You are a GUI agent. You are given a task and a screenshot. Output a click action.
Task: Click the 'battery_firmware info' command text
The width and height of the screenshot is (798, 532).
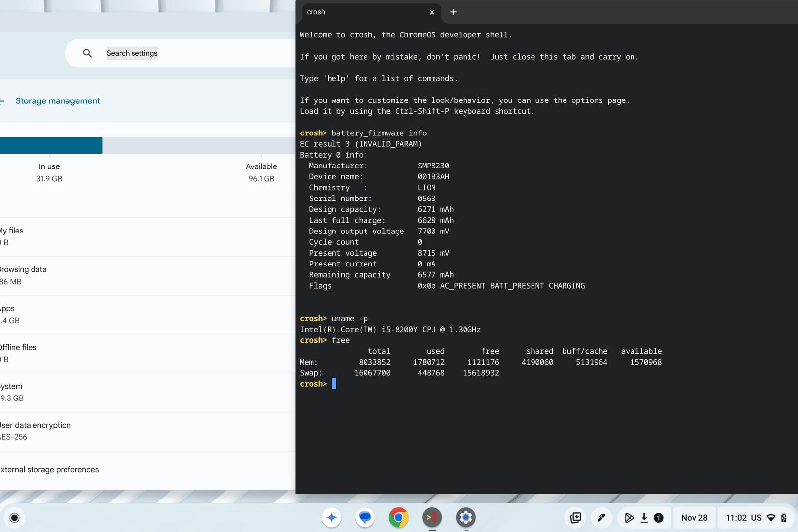(x=379, y=133)
